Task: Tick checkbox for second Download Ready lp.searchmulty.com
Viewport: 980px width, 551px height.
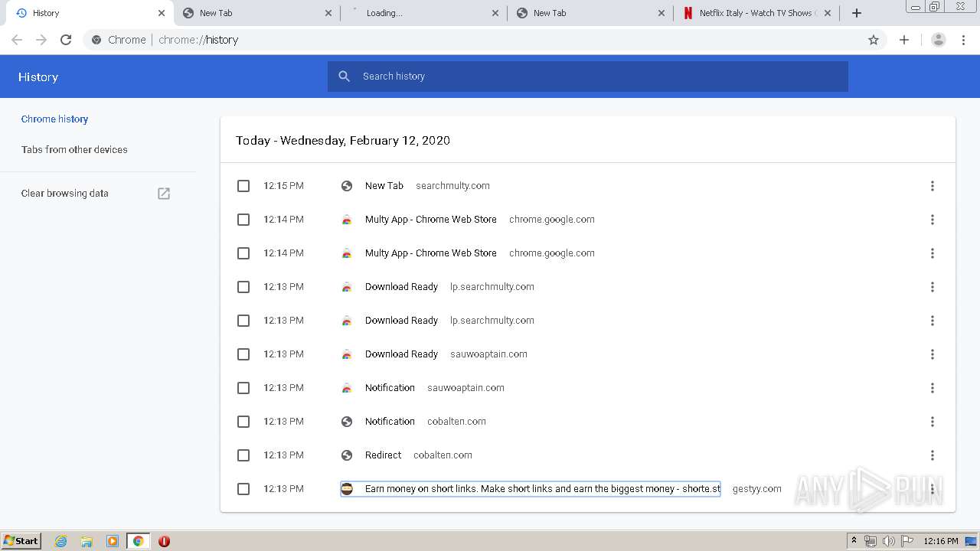Action: pyautogui.click(x=243, y=321)
